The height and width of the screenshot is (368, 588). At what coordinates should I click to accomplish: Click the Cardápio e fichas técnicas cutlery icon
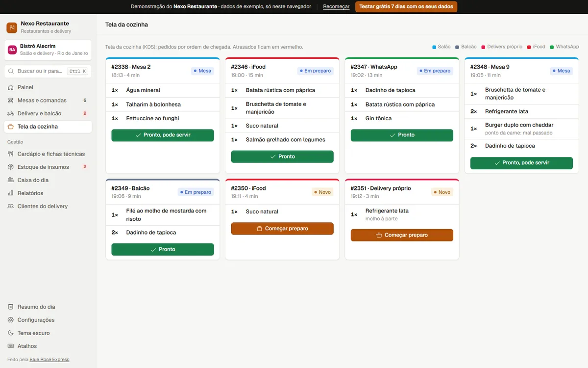(11, 154)
